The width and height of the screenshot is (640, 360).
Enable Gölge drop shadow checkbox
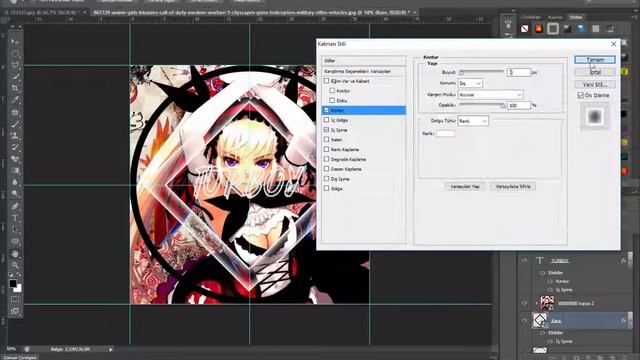[327, 189]
